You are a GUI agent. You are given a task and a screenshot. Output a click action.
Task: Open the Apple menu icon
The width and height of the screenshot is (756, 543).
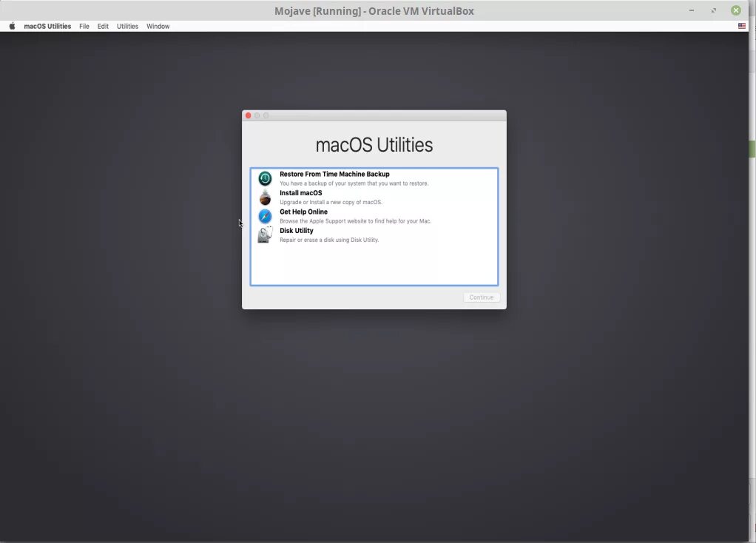12,26
